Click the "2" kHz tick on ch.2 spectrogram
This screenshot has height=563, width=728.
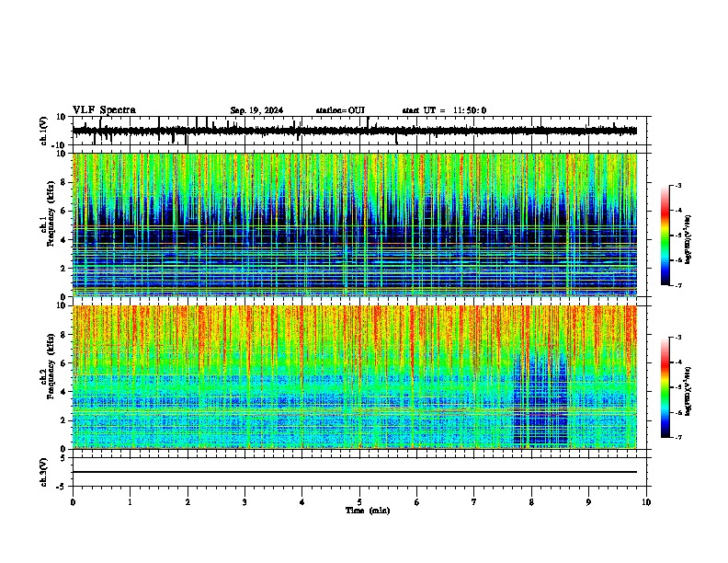coord(63,420)
